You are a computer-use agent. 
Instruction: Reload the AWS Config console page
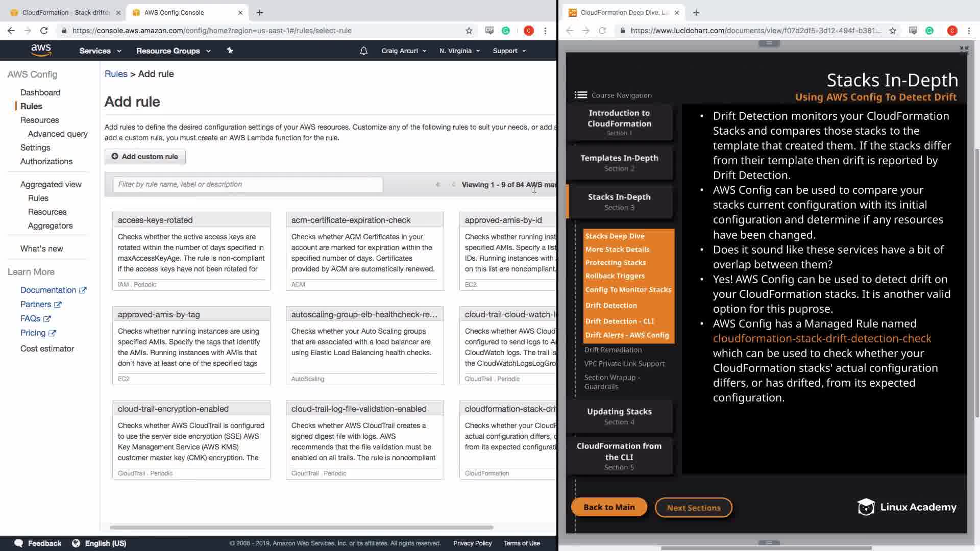(x=44, y=31)
